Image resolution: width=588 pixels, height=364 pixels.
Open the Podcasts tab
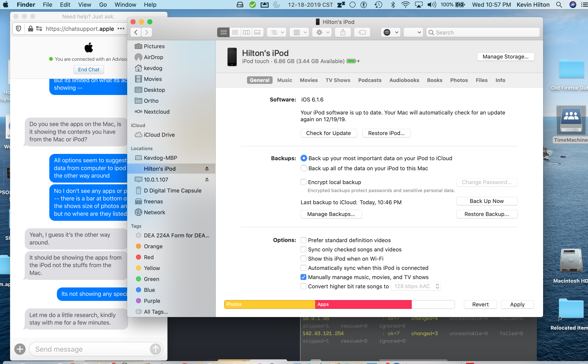[x=370, y=80]
